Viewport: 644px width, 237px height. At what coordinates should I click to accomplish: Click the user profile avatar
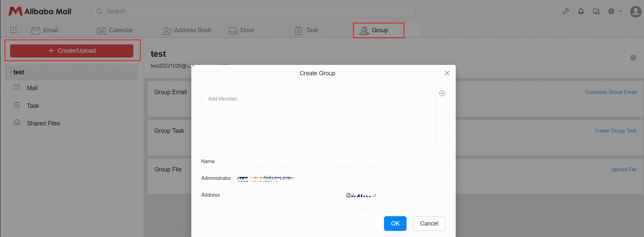[x=636, y=11]
